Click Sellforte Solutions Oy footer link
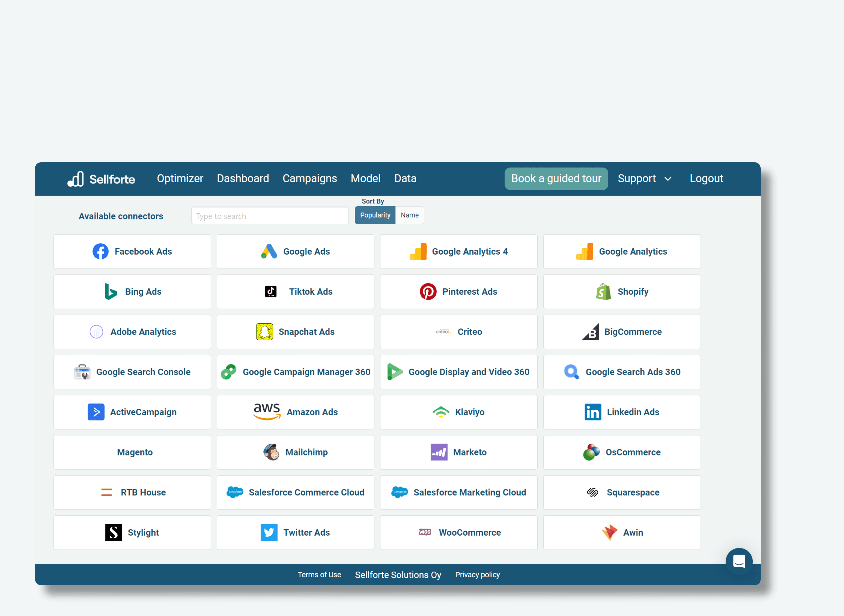Screen dimensions: 844x616 (x=398, y=575)
